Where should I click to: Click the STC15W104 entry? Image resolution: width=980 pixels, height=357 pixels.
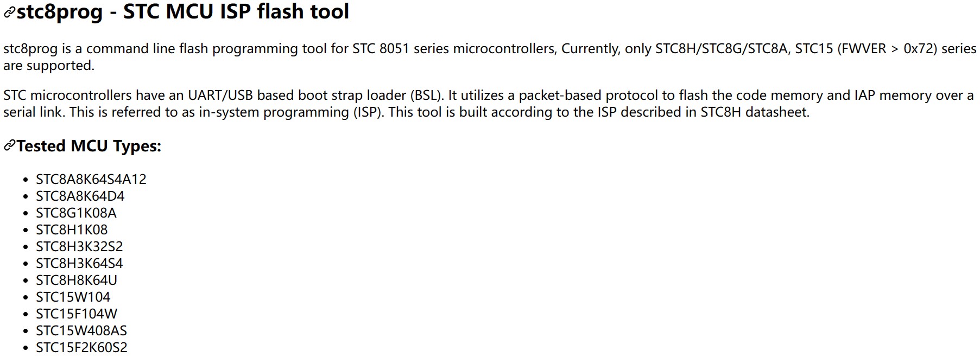pos(73,297)
